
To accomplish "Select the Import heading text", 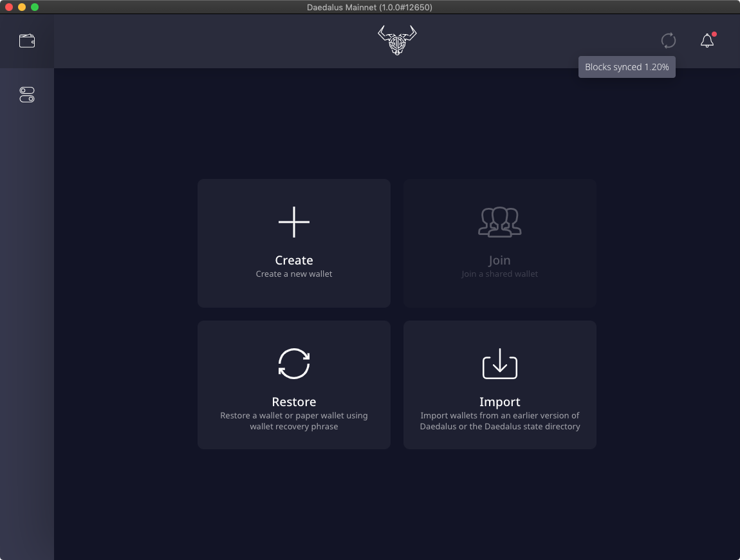I will pos(499,402).
